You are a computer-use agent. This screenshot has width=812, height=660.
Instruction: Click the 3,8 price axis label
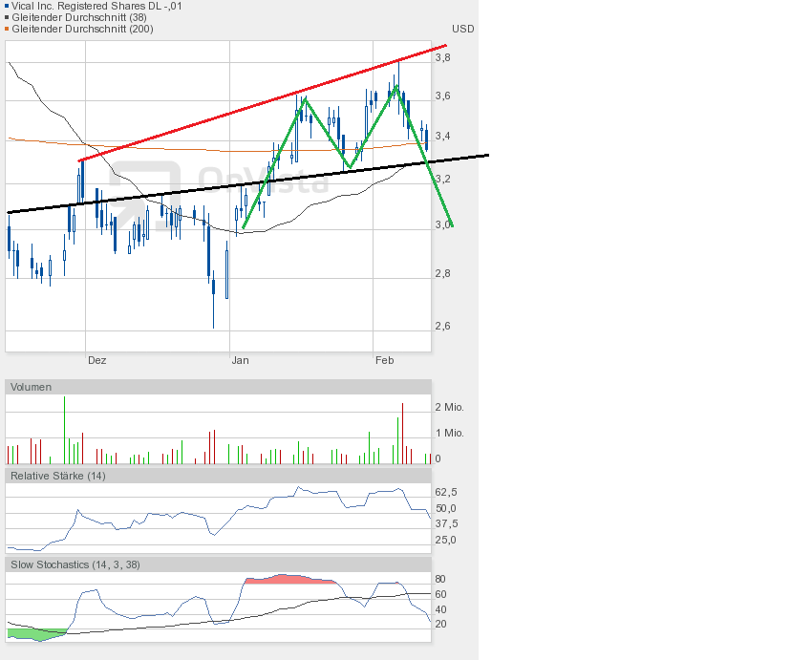(442, 57)
